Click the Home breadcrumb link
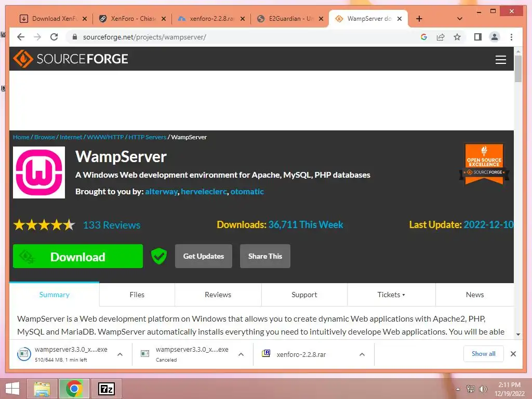Screen dimensions: 532x399 (21, 137)
